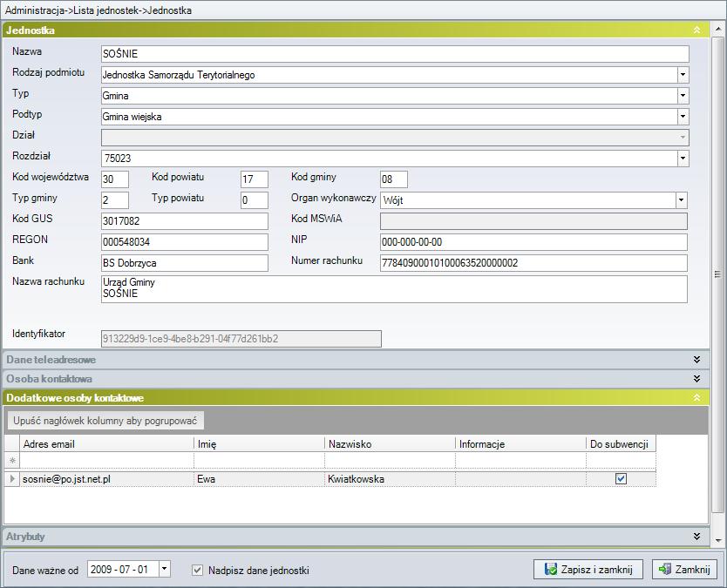
Task: Sort by Do subwencji column header
Action: tap(621, 444)
